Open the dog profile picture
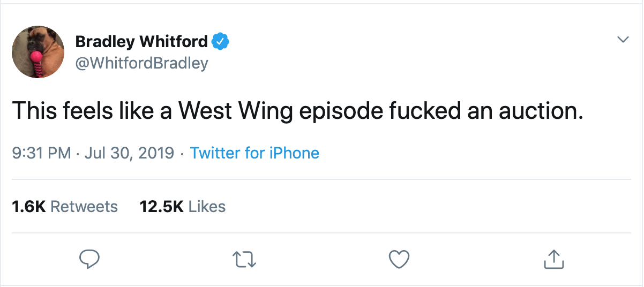644x287 pixels. pos(39,52)
